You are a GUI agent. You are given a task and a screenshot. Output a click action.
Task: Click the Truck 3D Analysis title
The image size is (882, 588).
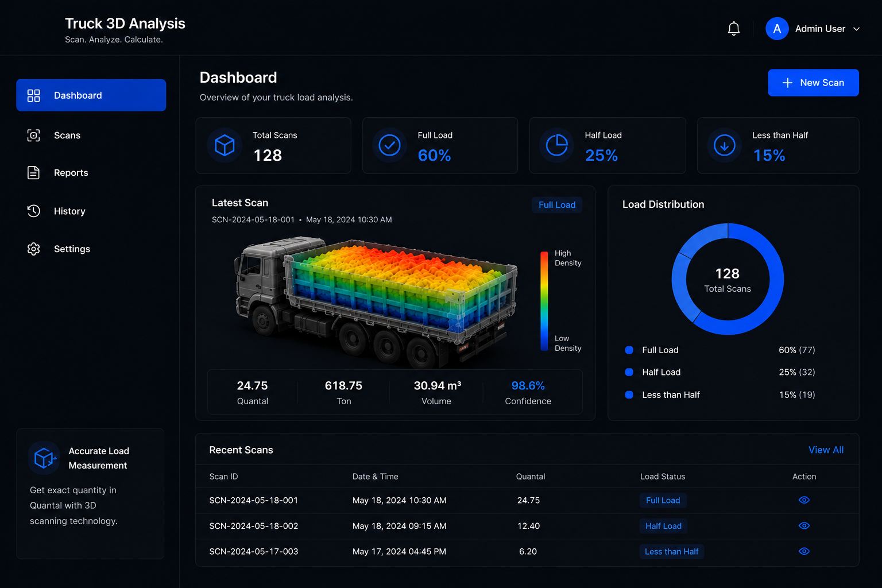click(x=125, y=24)
